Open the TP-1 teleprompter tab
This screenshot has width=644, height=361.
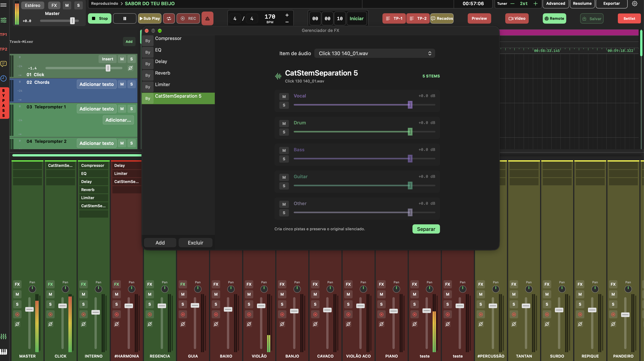(394, 18)
